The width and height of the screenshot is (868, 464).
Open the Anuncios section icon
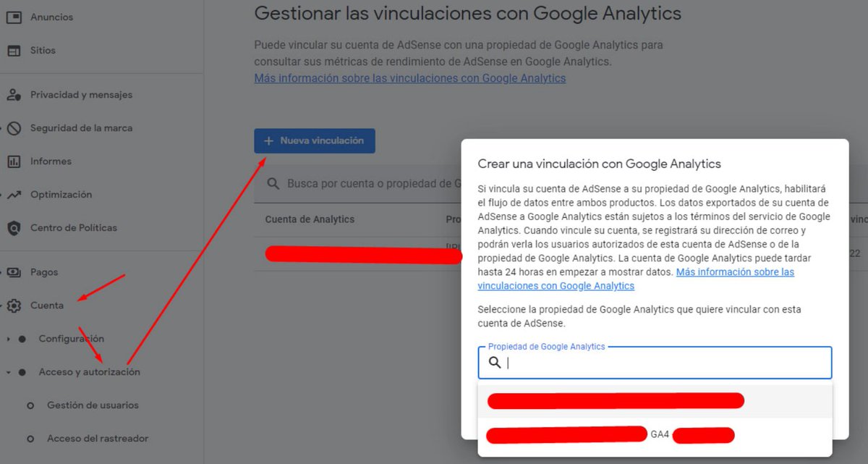click(x=13, y=17)
